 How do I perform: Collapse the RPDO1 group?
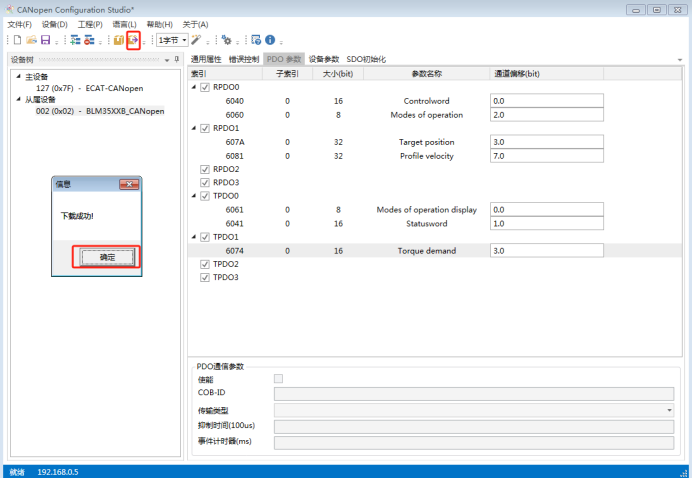click(194, 128)
